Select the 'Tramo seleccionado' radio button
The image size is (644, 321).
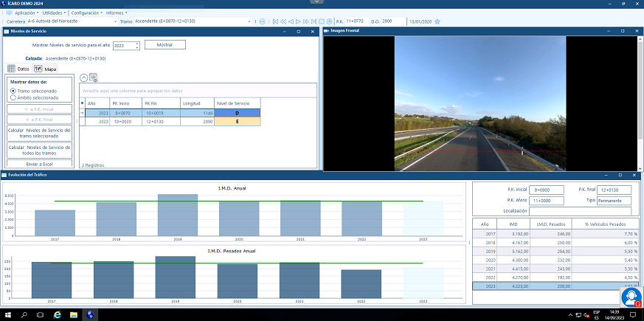coord(13,91)
